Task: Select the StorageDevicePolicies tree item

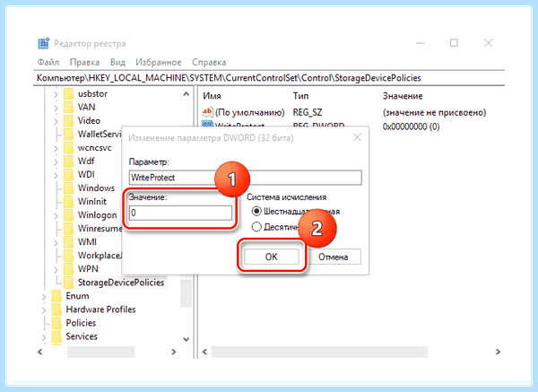Action: [x=121, y=283]
